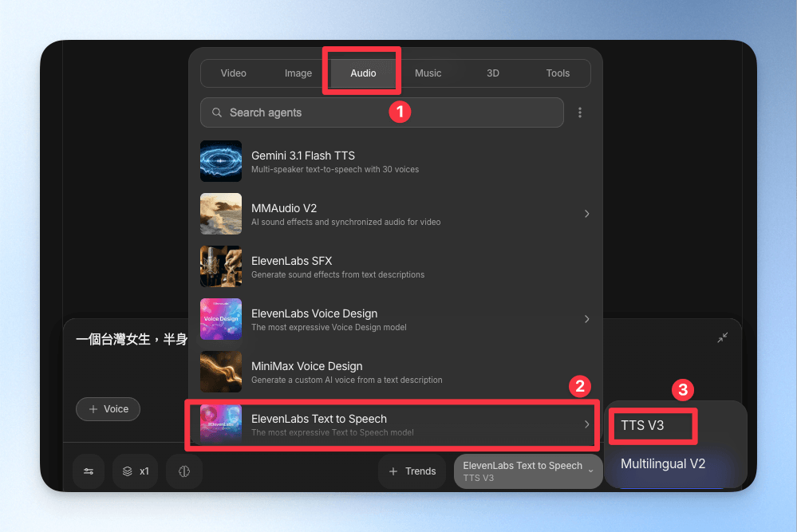Screen dimensions: 797x532
Task: Click Generate a custom AI voice description
Action: [x=347, y=380]
